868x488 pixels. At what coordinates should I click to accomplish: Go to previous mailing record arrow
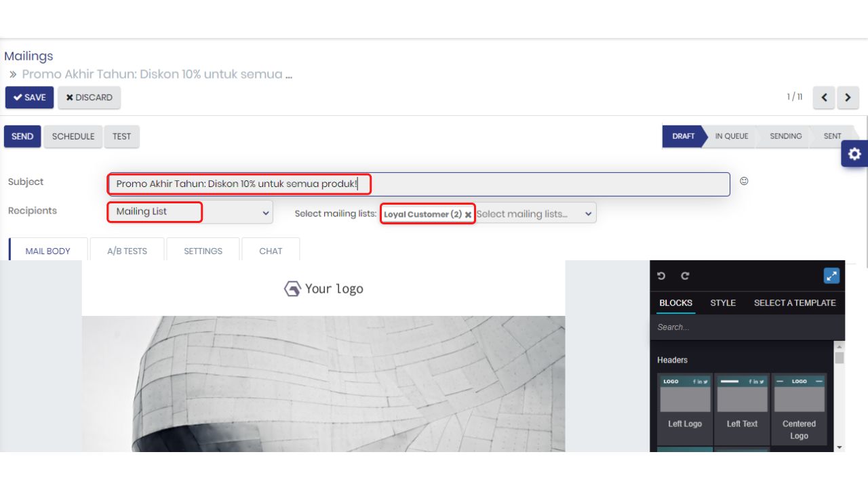pos(824,98)
